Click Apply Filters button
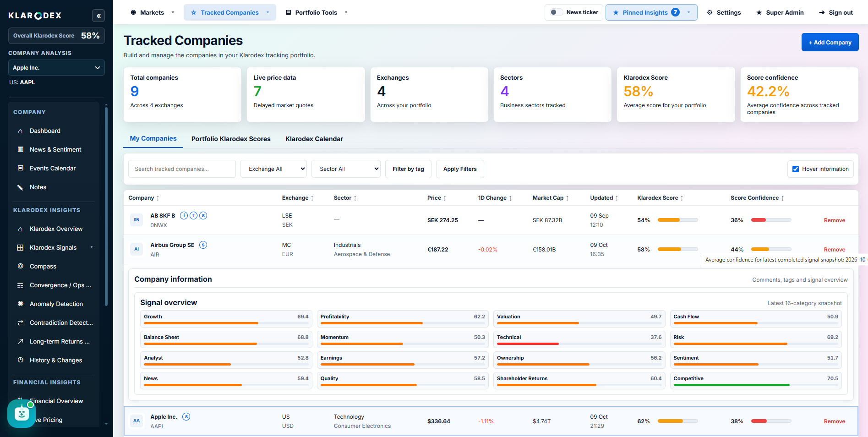868x437 pixels. pos(460,169)
